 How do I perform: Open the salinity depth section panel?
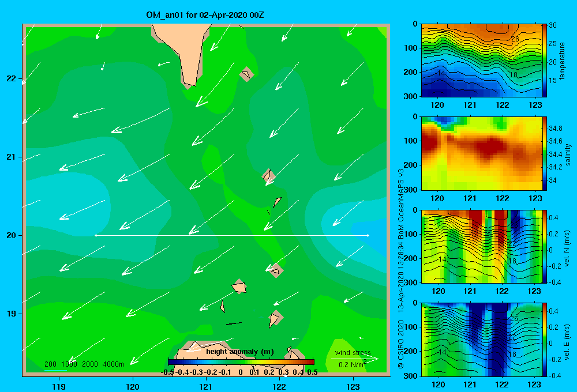point(482,154)
